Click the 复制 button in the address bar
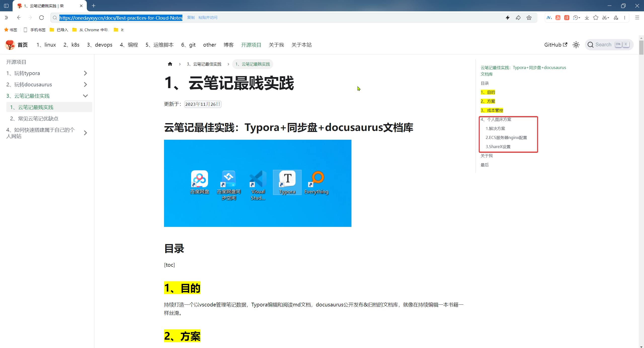 click(x=191, y=18)
